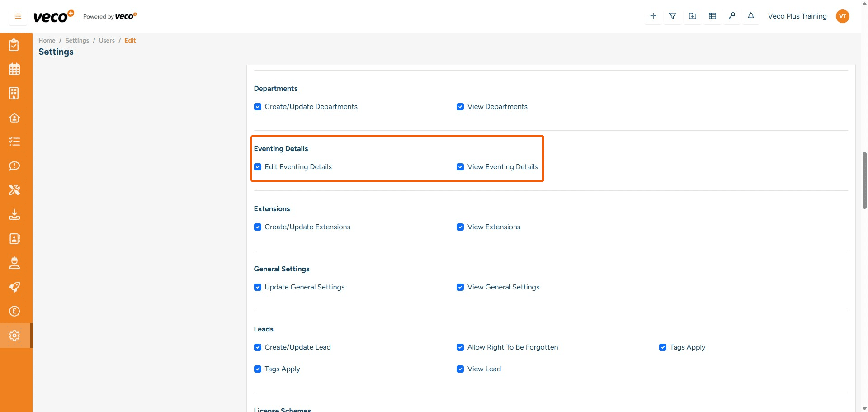Click the vertical page scrollbar thumb
This screenshot has width=868, height=412.
click(x=864, y=180)
